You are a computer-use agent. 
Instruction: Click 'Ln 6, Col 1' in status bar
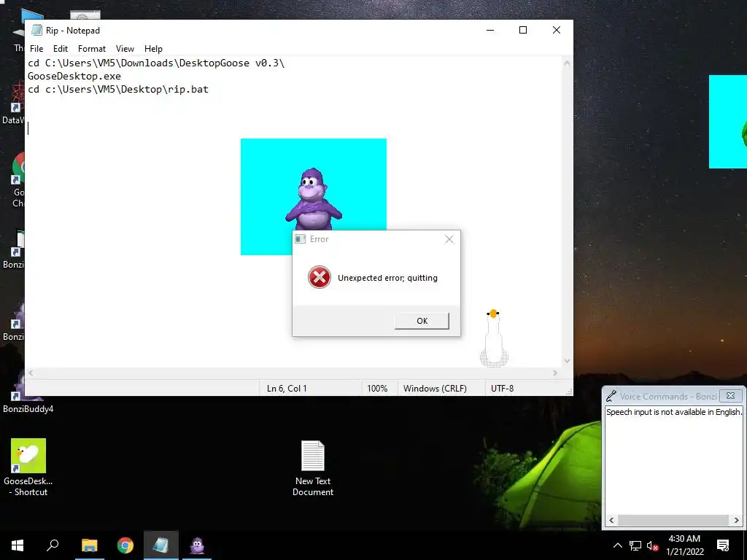coord(287,389)
